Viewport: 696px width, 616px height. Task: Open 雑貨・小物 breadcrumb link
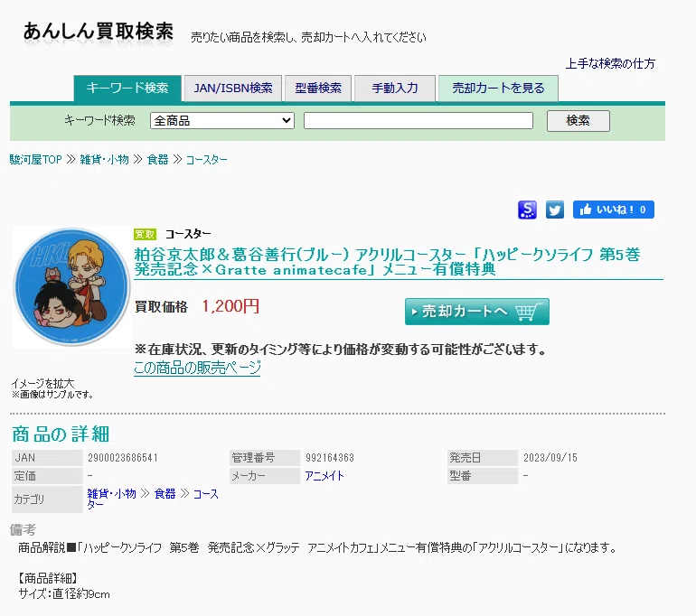(104, 160)
